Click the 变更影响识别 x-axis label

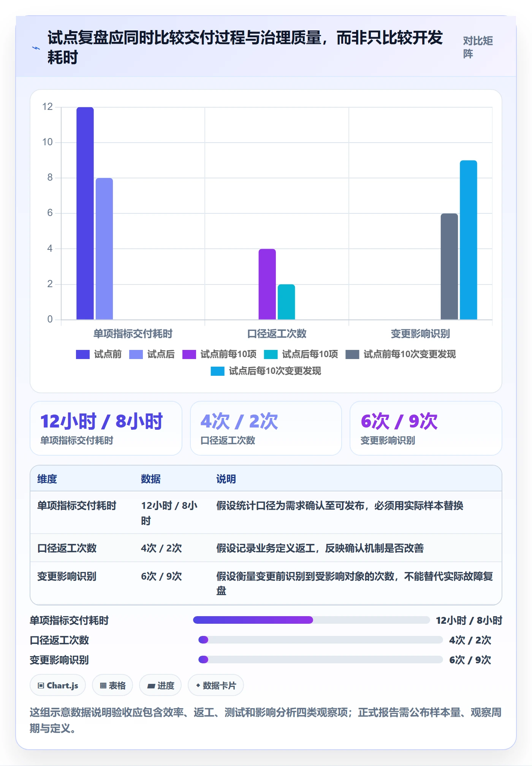pos(420,334)
